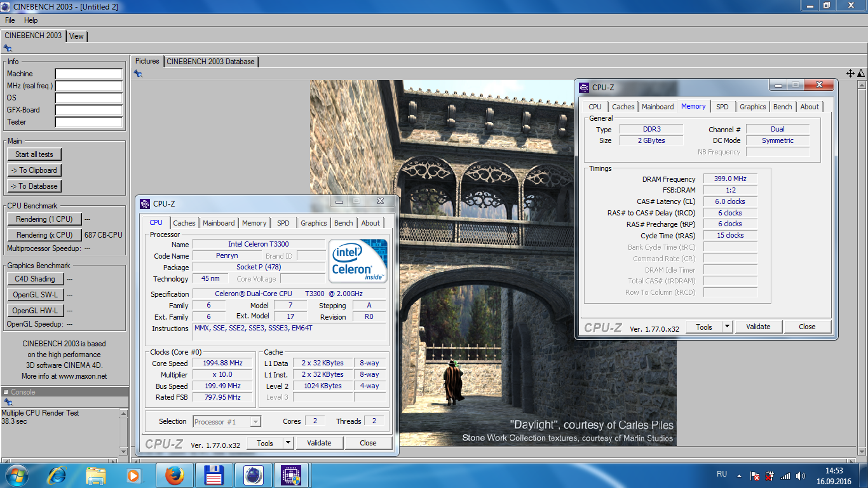The height and width of the screenshot is (488, 868).
Task: Open Bench tab in left CPU-Z window
Action: [x=344, y=223]
